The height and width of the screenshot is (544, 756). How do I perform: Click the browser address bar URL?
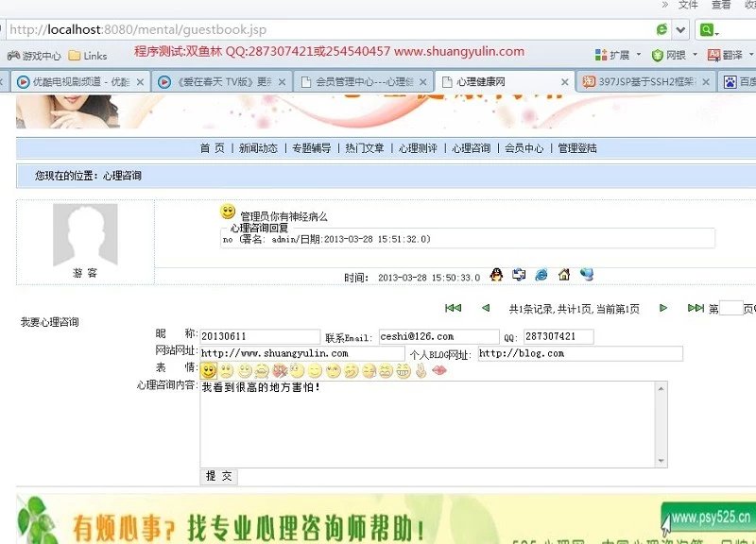pyautogui.click(x=137, y=30)
